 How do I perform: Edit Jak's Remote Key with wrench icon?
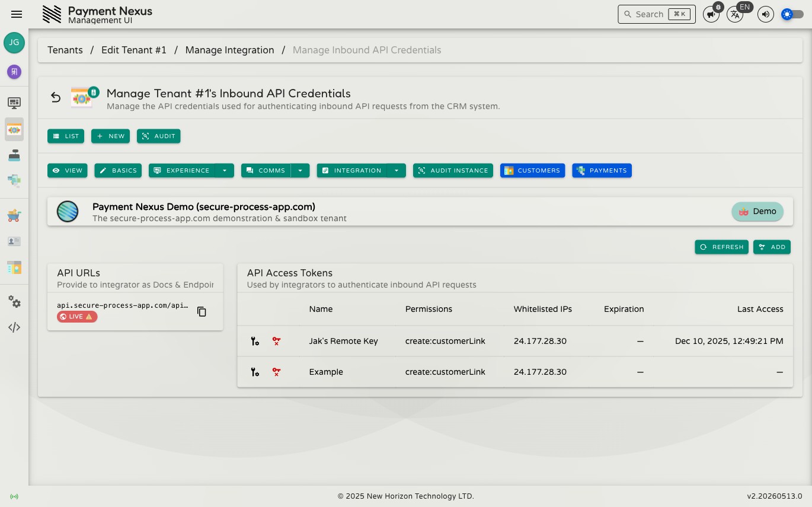pyautogui.click(x=255, y=341)
